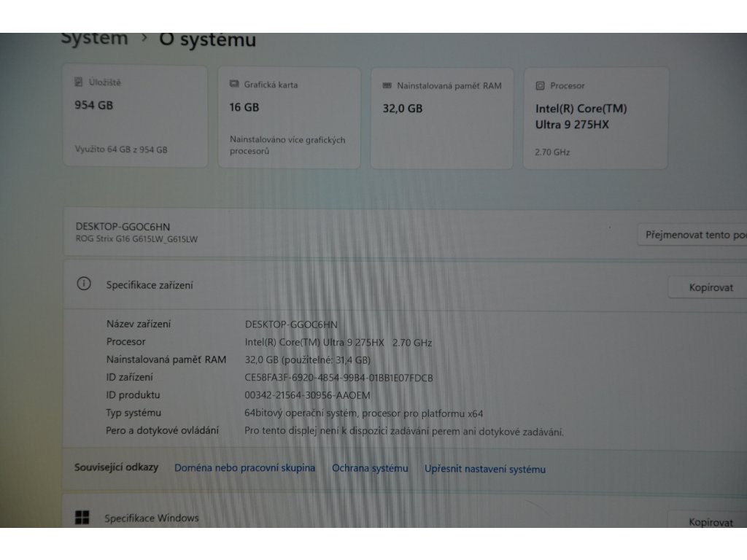Image resolution: width=747 pixels, height=560 pixels.
Task: Click the Přejmenovat tento počítač button
Action: 692,235
